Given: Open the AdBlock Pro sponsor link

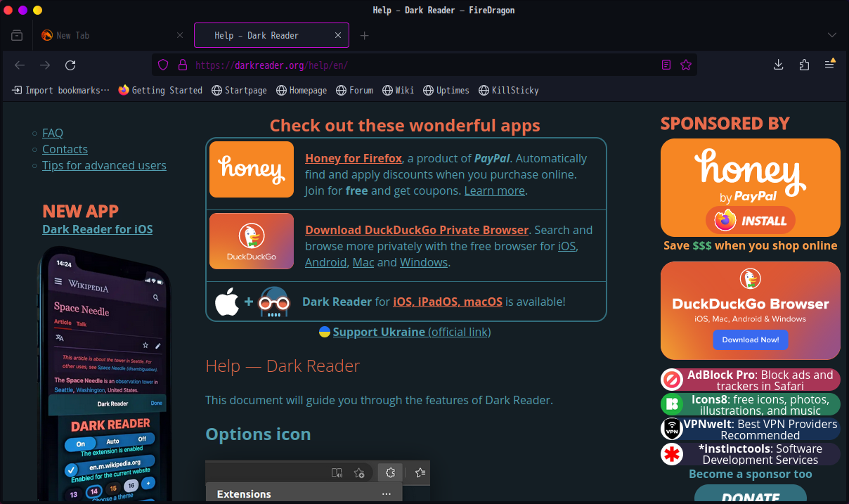Looking at the screenshot, I should (751, 380).
